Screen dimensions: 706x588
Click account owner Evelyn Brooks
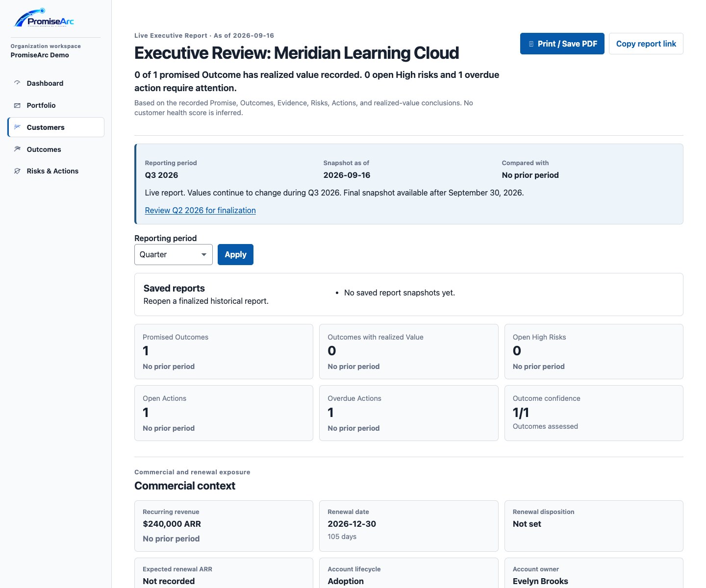point(540,581)
